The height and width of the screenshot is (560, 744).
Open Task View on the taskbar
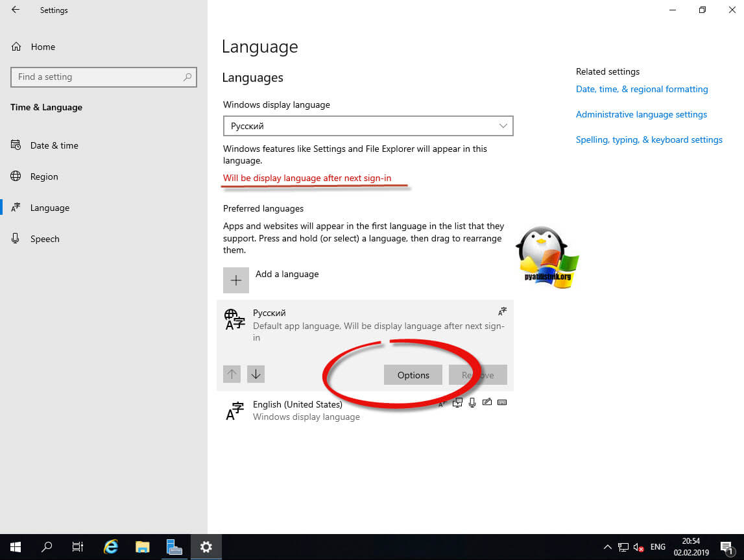[78, 546]
